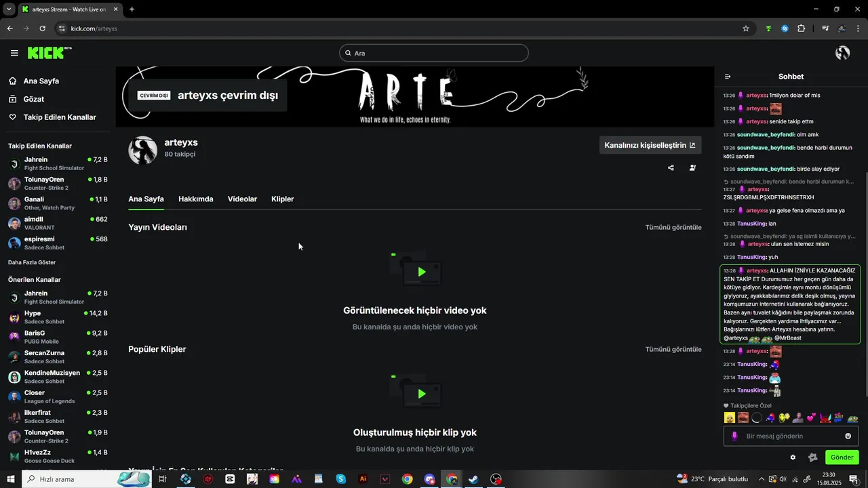Open recommended channel BarisG
The width and height of the screenshot is (868, 488).
(58, 337)
